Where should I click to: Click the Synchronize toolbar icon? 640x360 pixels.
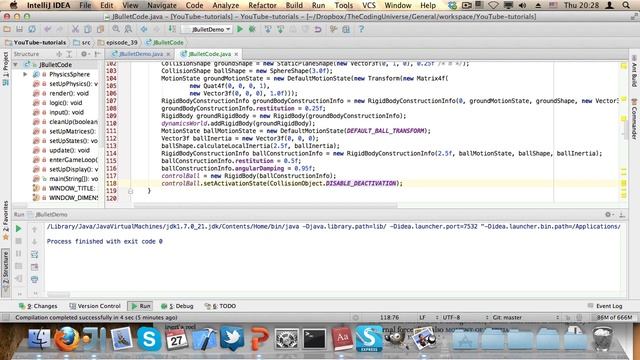point(32,29)
